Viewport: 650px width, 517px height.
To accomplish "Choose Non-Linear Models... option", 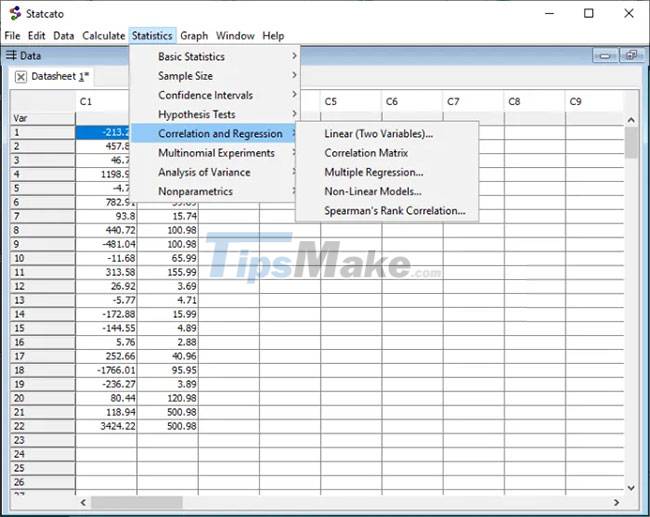I will point(387,192).
